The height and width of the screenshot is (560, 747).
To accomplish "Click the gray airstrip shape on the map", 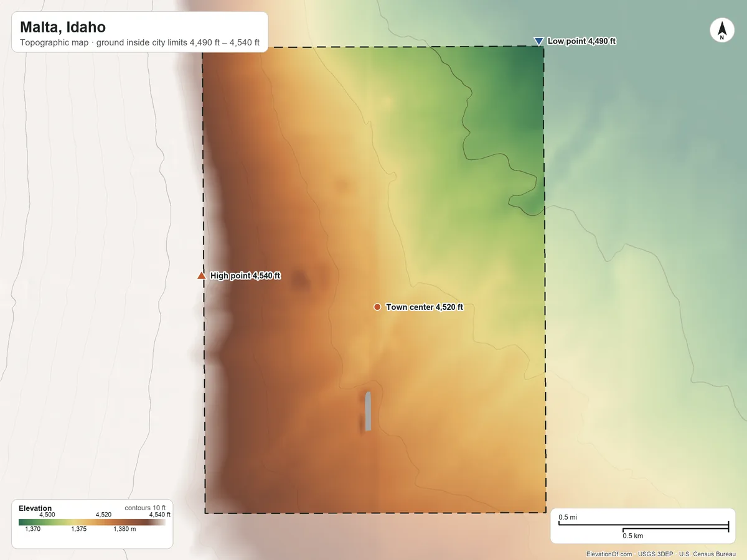I will click(368, 411).
